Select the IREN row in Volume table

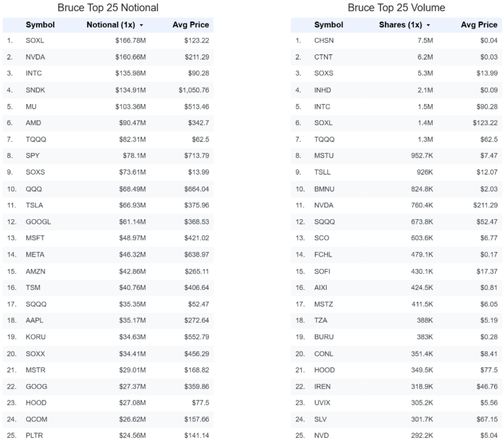396,387
